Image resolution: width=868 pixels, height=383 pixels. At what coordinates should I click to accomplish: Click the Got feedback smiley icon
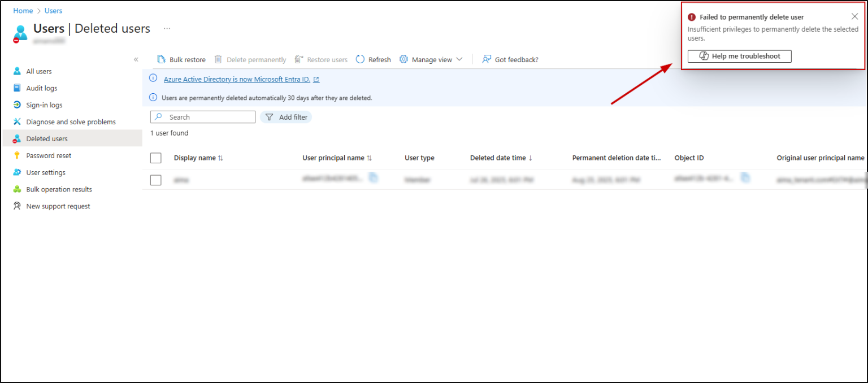tap(486, 59)
